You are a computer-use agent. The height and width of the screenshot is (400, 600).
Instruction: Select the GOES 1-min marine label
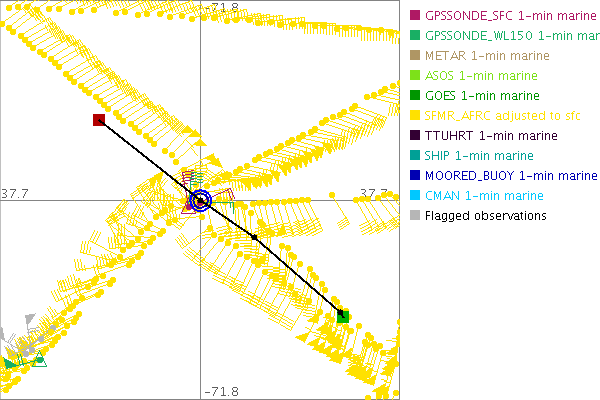482,95
